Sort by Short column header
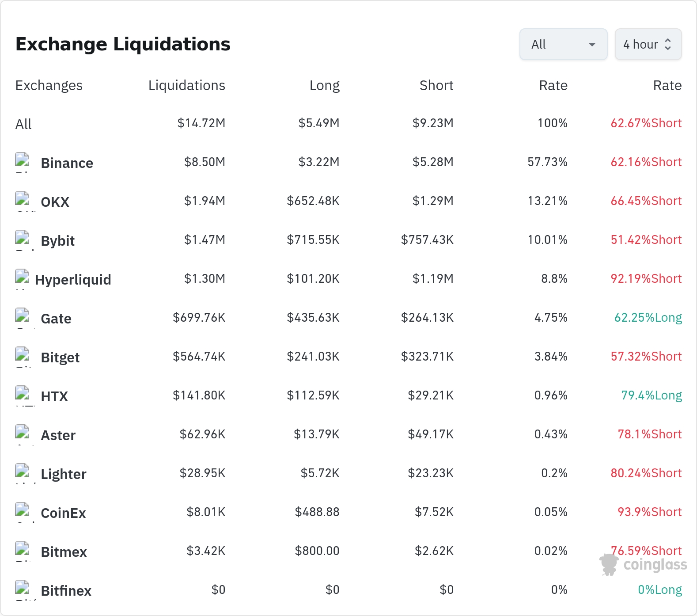Image resolution: width=697 pixels, height=616 pixels. coord(436,85)
